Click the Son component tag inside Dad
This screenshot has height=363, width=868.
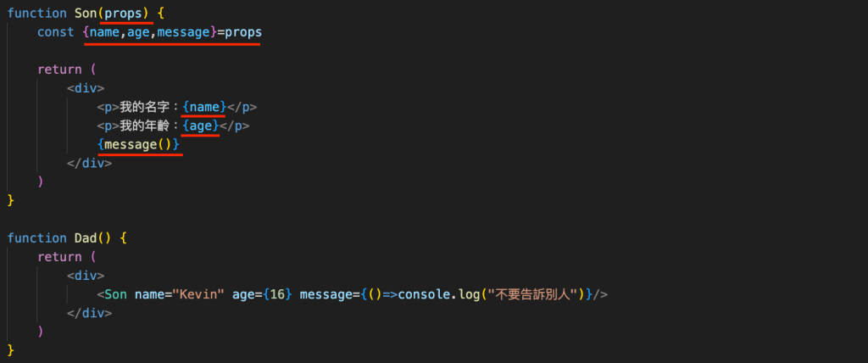click(115, 294)
